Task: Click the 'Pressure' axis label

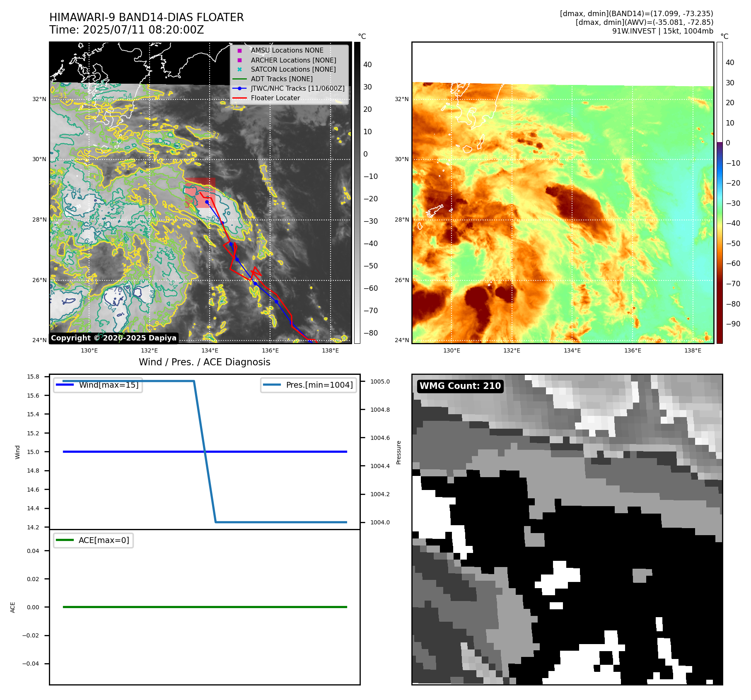Action: pyautogui.click(x=399, y=452)
